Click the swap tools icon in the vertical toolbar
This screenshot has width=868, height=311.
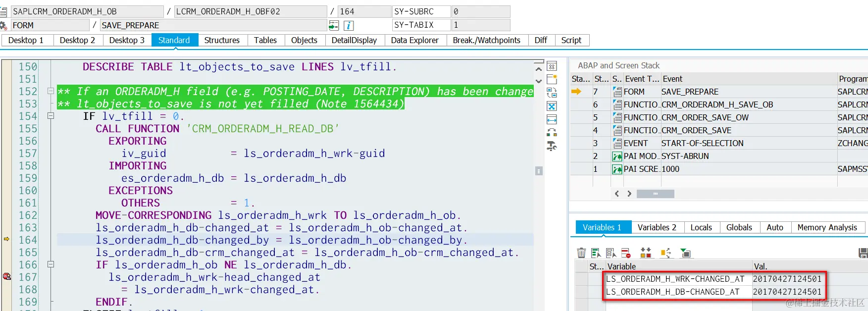point(552,93)
